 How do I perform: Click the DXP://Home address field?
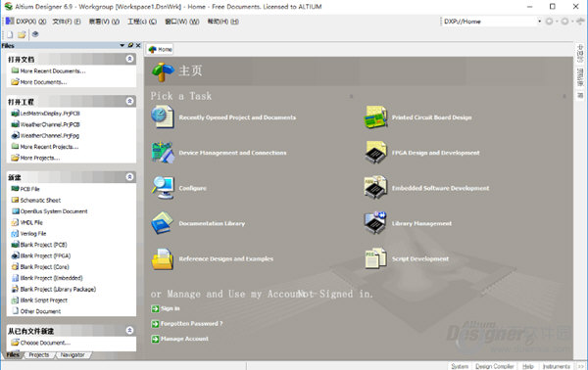[x=489, y=22]
